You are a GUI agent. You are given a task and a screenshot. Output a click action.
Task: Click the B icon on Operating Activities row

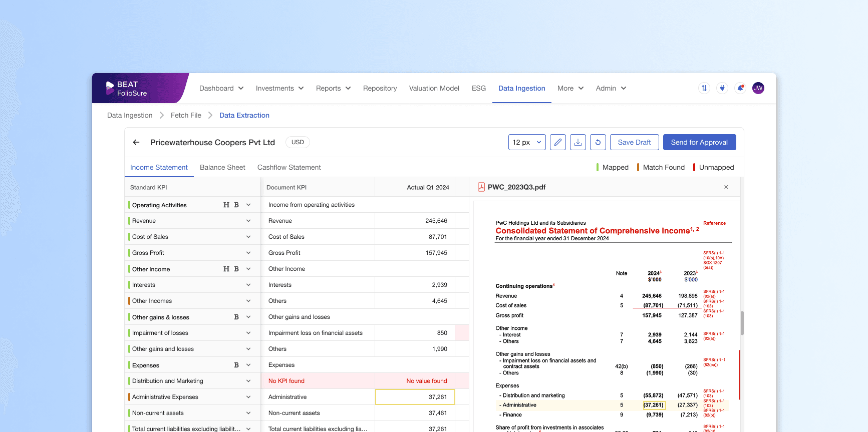tap(236, 205)
